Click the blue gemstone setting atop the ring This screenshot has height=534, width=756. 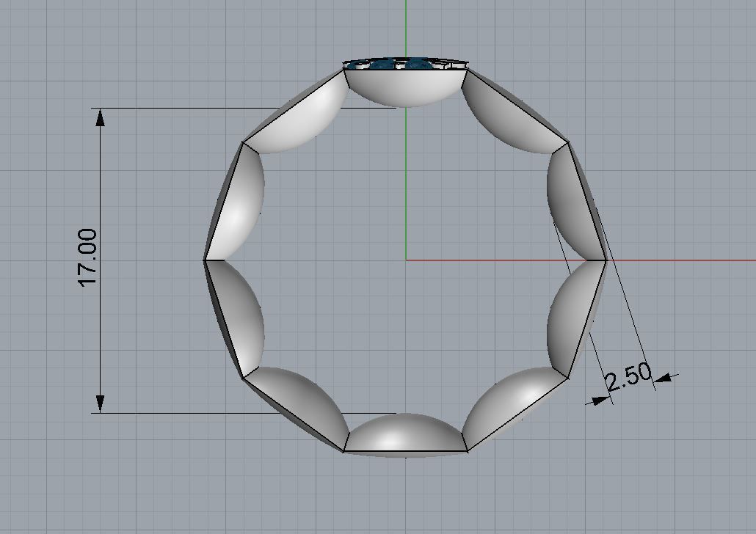click(x=405, y=64)
